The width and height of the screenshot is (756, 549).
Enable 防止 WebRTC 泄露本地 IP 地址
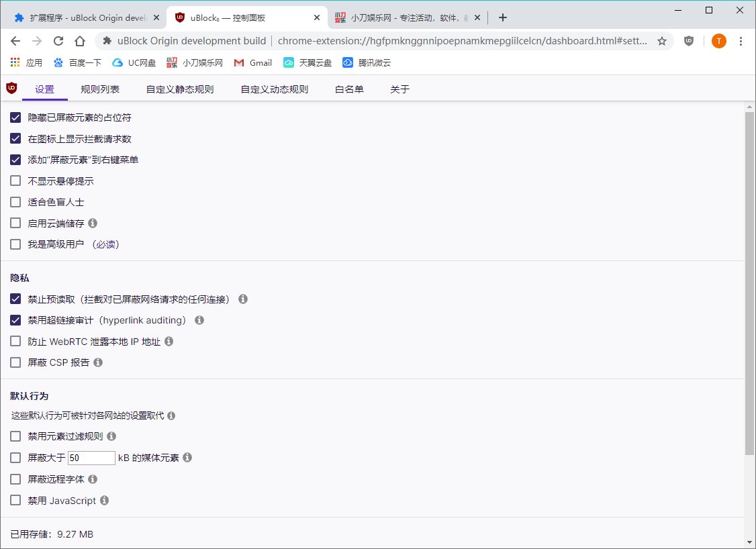pos(15,342)
